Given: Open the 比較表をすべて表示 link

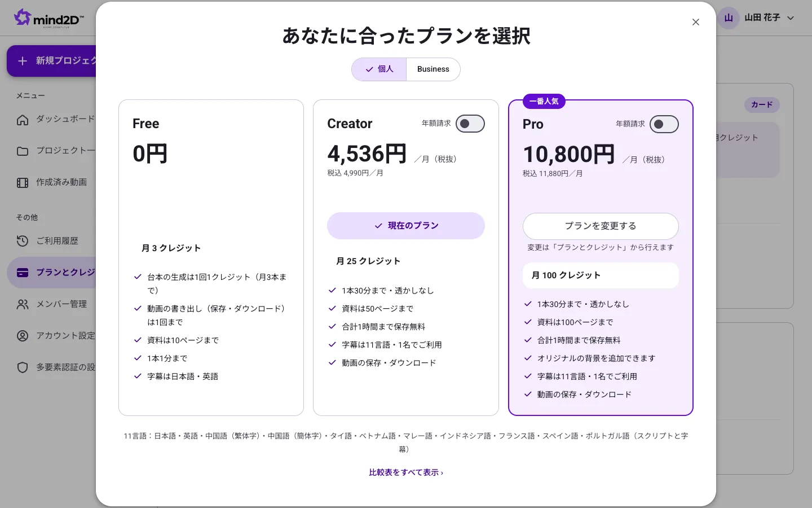Looking at the screenshot, I should coord(406,472).
